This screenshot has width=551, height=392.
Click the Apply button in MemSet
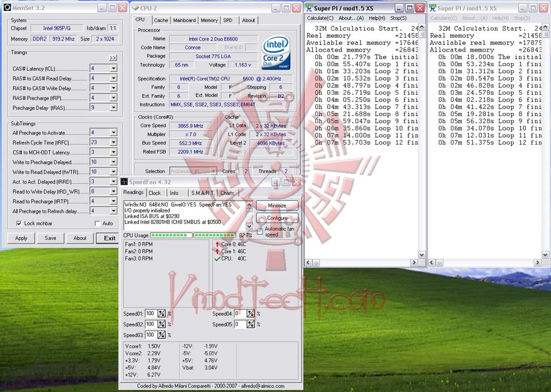21,238
